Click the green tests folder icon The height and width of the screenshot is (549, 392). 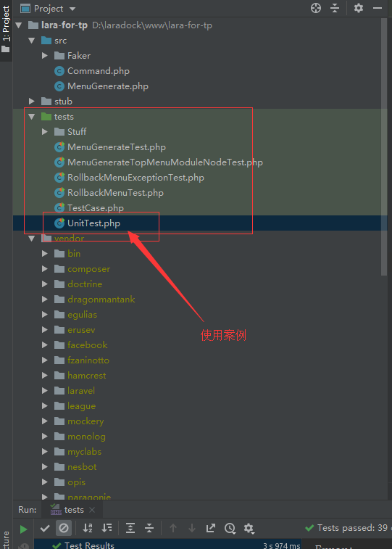click(46, 117)
